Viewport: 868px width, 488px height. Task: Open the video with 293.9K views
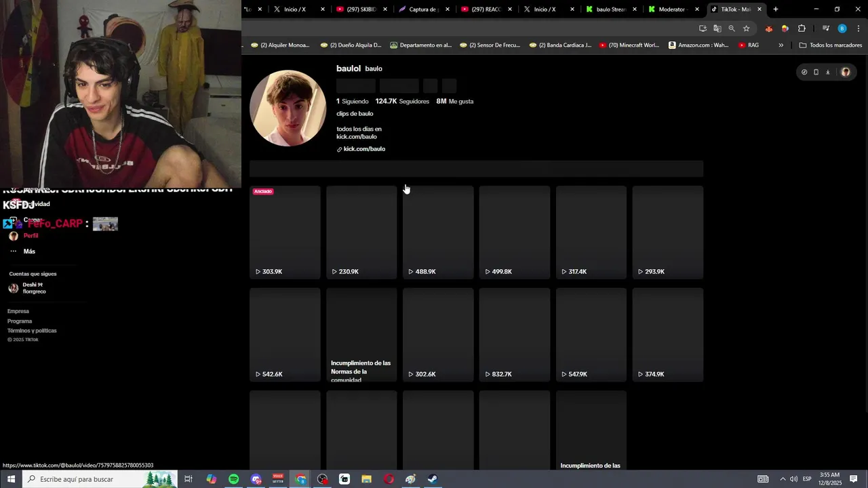668,232
